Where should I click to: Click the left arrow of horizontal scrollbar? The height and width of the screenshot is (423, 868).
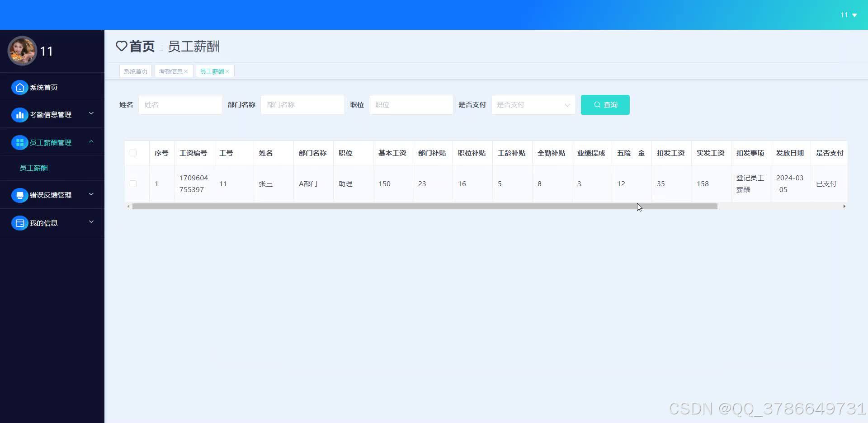click(128, 207)
